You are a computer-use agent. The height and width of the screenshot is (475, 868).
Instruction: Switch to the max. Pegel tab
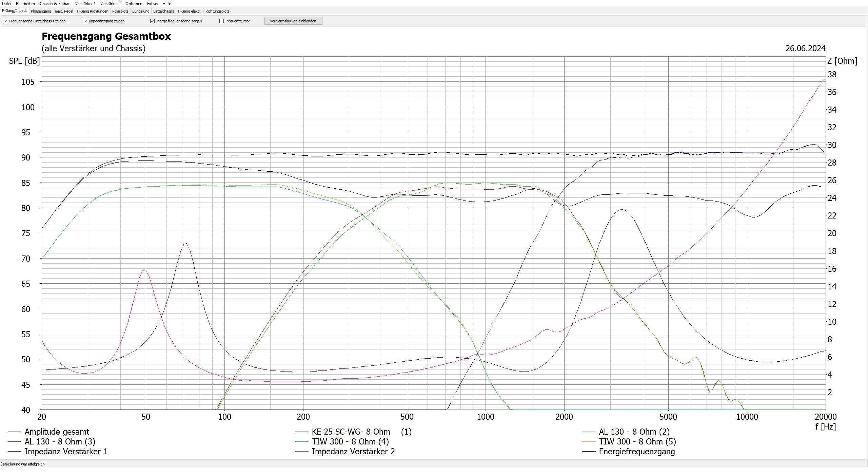click(x=64, y=11)
